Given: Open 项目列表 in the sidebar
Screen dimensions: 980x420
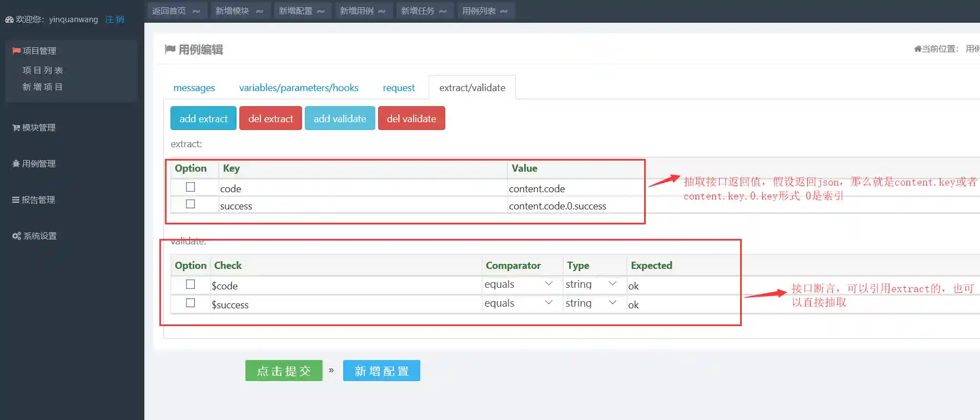Looking at the screenshot, I should point(43,70).
